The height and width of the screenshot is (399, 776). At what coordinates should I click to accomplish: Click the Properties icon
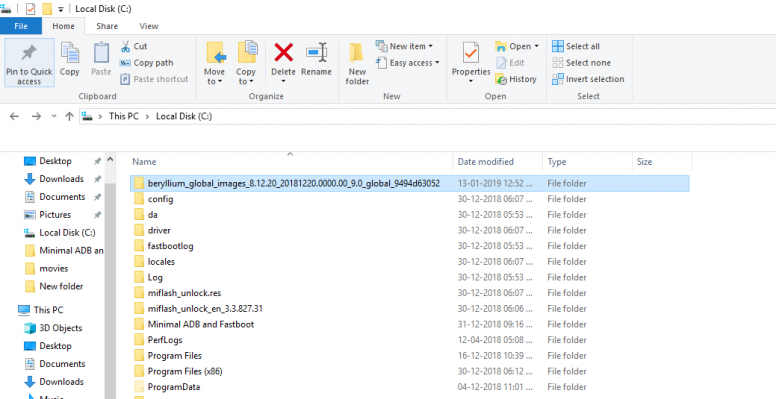[x=471, y=52]
